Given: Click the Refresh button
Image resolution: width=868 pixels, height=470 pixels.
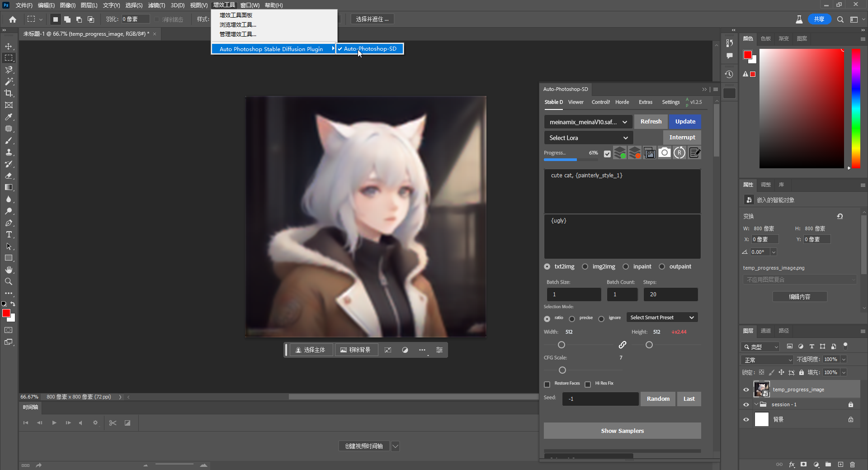Looking at the screenshot, I should click(651, 122).
